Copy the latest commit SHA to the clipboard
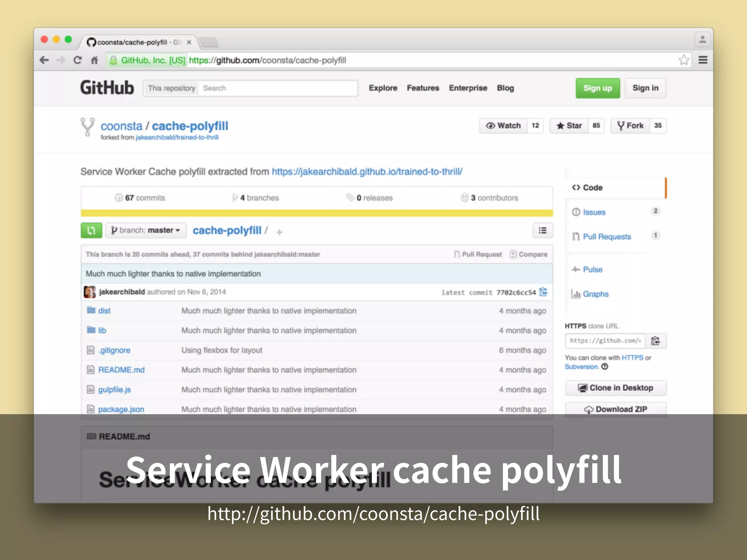This screenshot has height=560, width=747. 543,292
